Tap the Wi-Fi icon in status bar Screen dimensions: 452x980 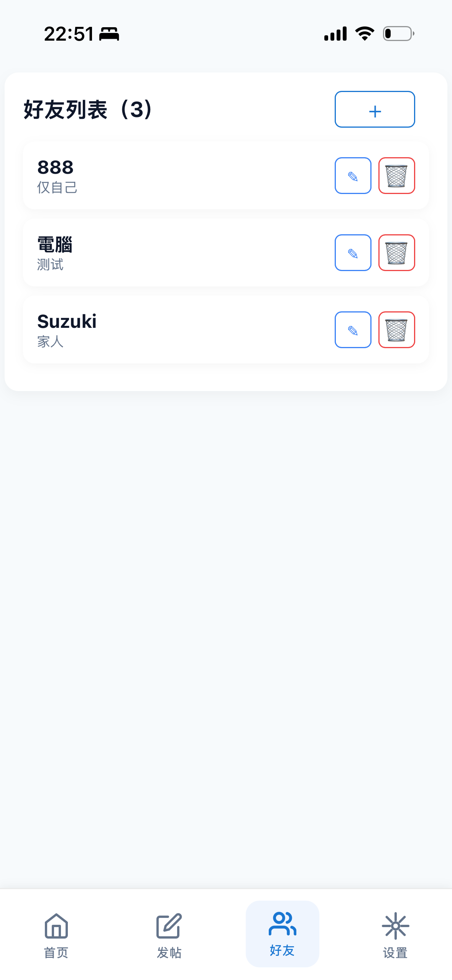click(x=365, y=34)
